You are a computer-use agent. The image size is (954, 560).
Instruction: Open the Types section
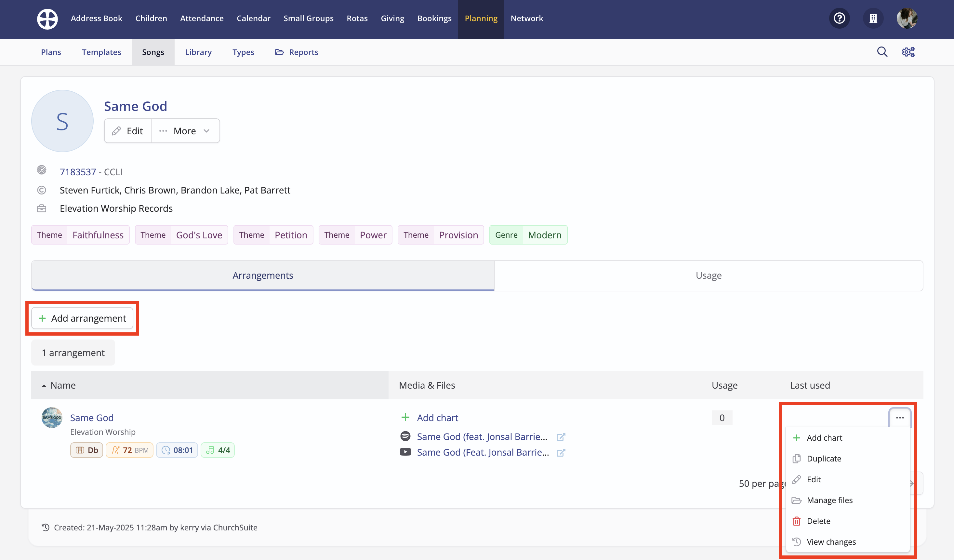243,52
